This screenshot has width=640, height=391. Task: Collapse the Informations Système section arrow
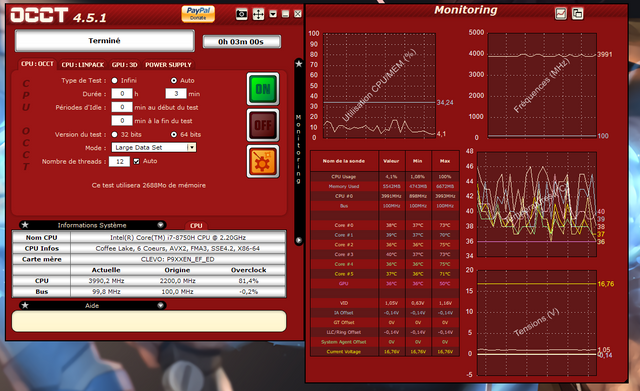160,225
